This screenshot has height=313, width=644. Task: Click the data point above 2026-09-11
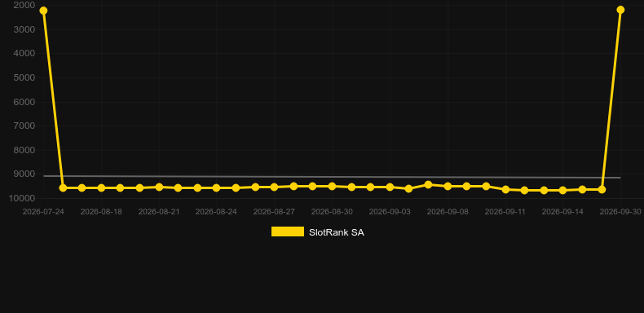(x=505, y=189)
